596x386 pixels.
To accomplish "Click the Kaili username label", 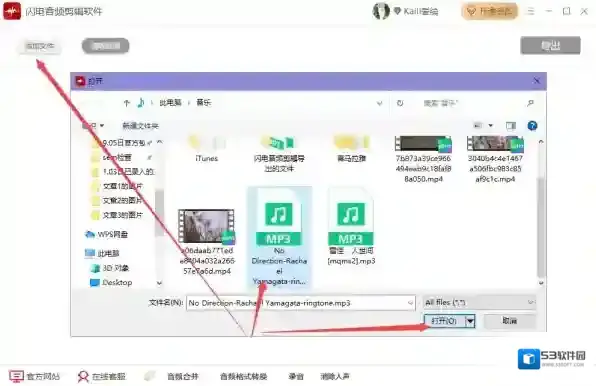I will 420,11.
